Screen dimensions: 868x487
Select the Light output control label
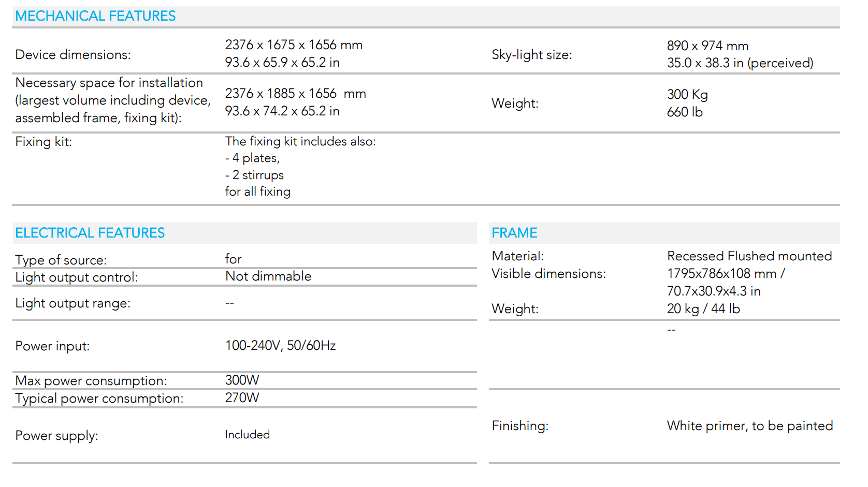click(x=77, y=277)
